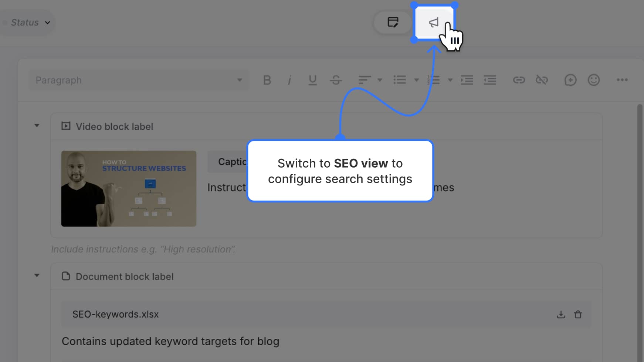644x362 pixels.
Task: Remove the hyperlink
Action: pyautogui.click(x=542, y=80)
